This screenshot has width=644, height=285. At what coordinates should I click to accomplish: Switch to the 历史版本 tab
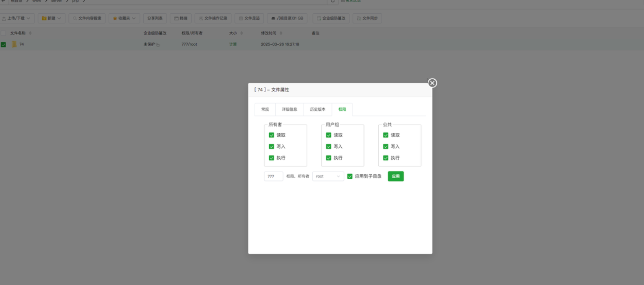318,109
